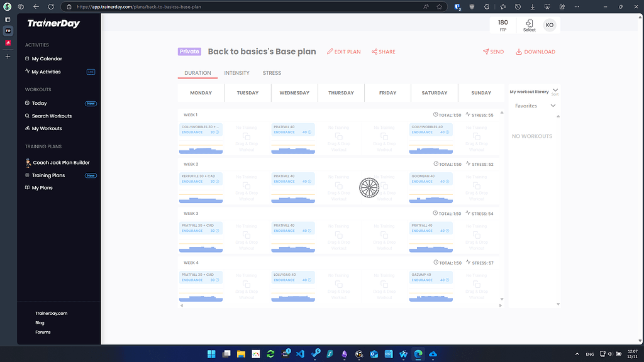644x362 pixels.
Task: Switch to the Stress tab
Action: point(272,72)
